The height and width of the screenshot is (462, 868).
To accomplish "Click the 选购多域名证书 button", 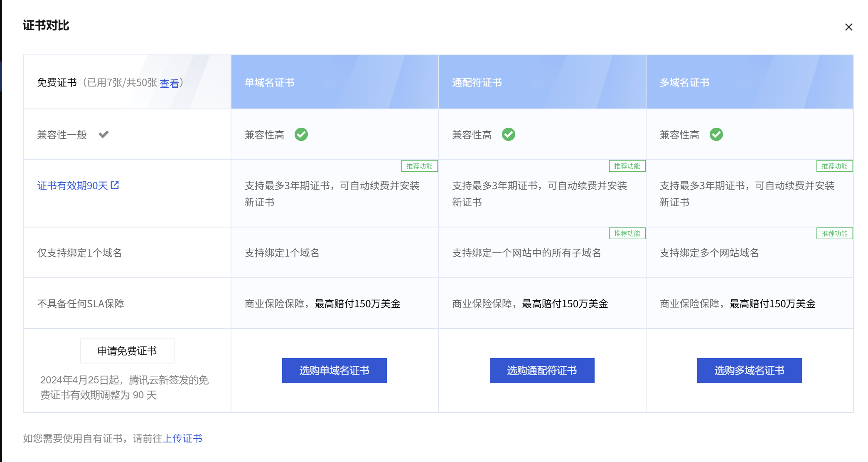I will coord(749,370).
